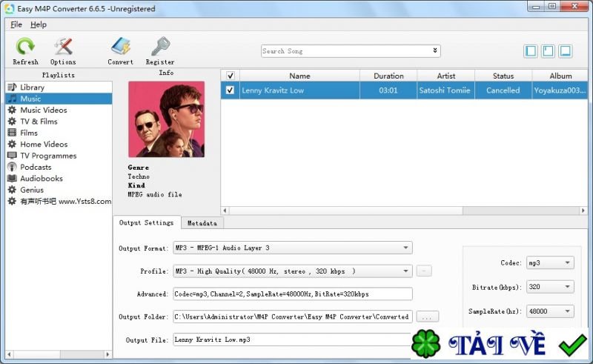
Task: Click the output folder browse button
Action: pyautogui.click(x=428, y=317)
